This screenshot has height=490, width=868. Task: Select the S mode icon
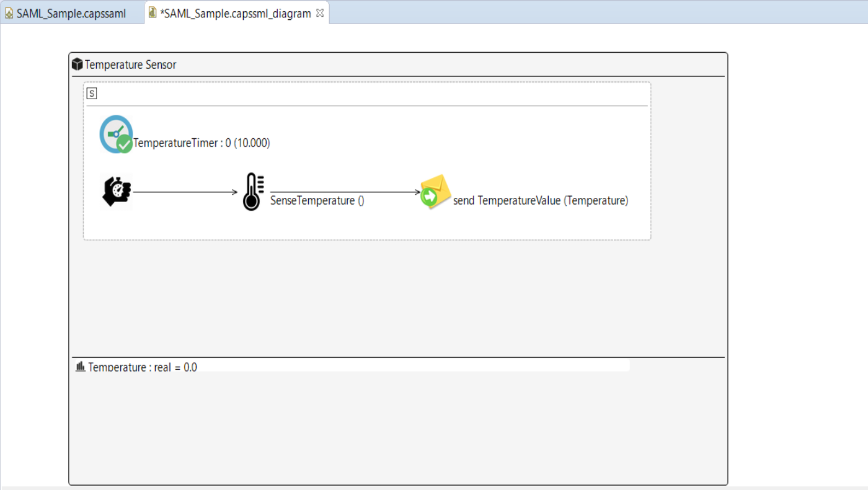[x=92, y=94]
